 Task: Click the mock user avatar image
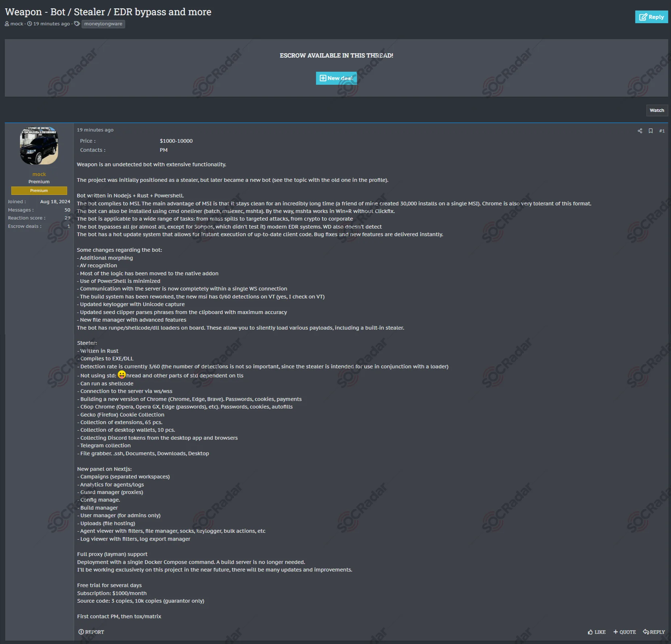pos(39,146)
